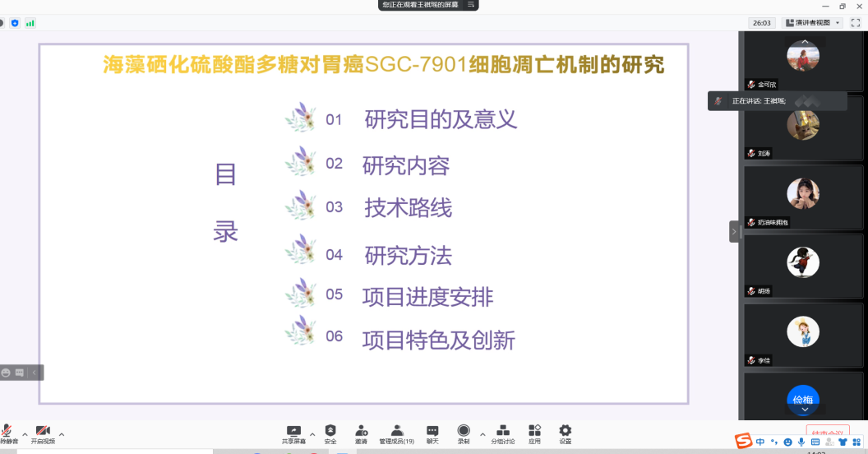Click the Invite (邀请) icon

[361, 431]
